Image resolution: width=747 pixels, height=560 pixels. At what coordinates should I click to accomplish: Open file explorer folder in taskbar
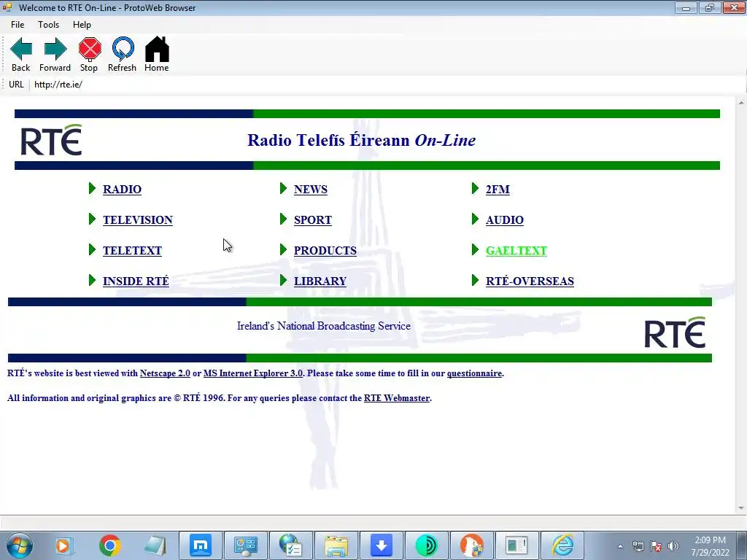(336, 545)
